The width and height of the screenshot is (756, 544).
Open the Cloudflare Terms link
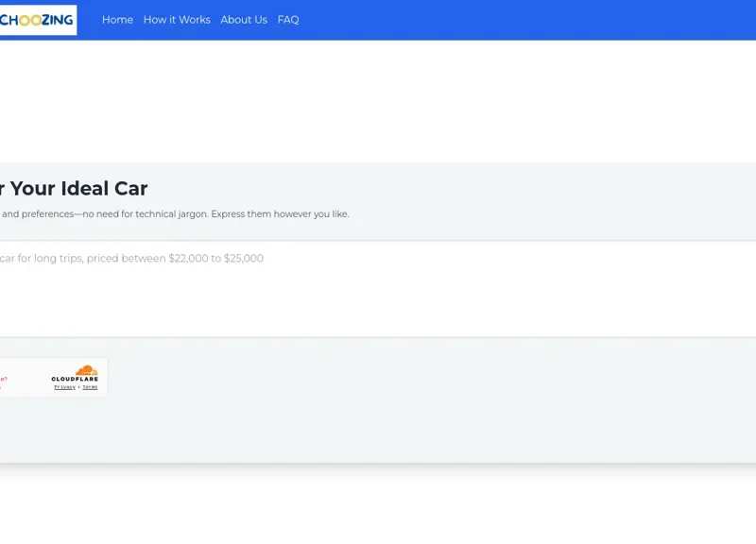90,387
